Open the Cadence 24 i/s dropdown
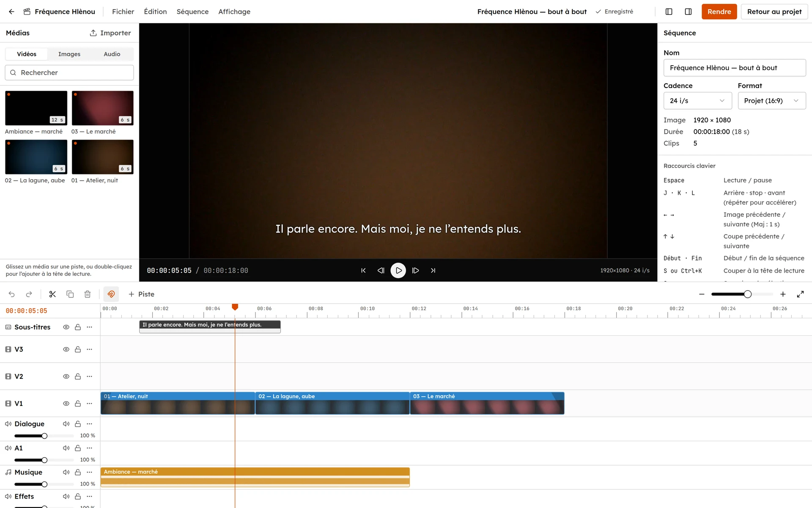The width and height of the screenshot is (812, 508). click(x=697, y=101)
